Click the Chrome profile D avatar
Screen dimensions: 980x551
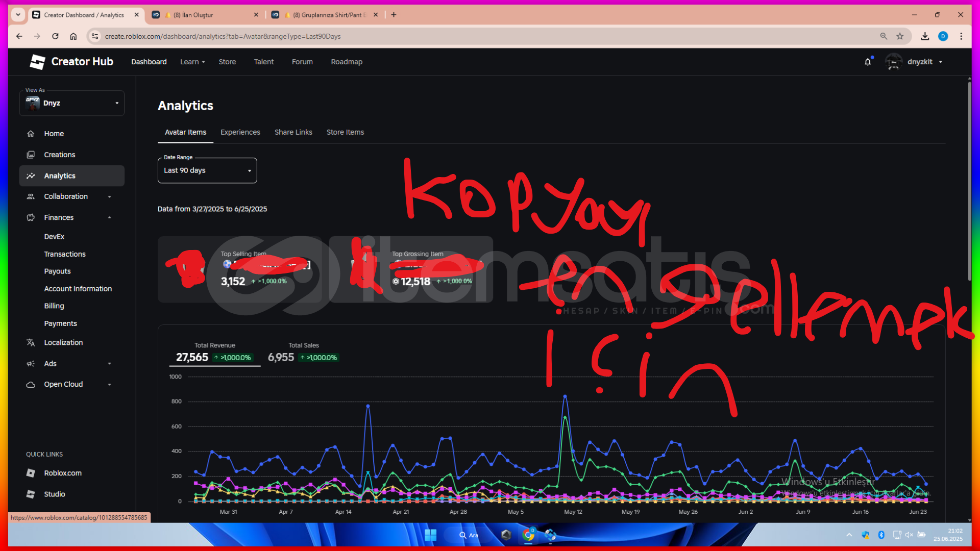943,36
